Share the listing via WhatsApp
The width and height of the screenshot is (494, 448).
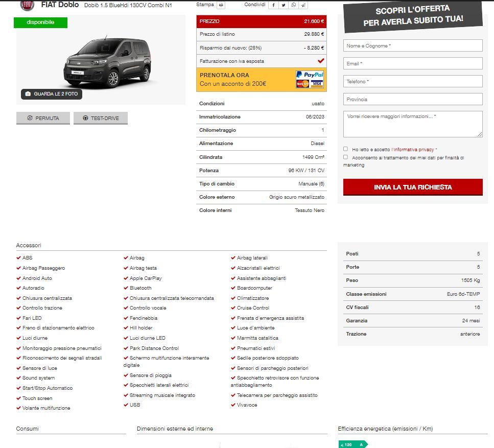293,5
